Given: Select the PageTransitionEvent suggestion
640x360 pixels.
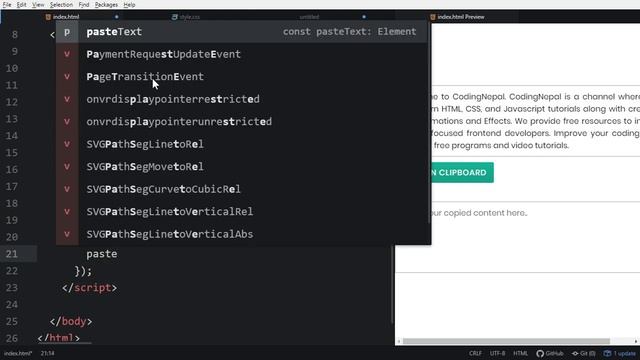Looking at the screenshot, I should tap(243, 77).
